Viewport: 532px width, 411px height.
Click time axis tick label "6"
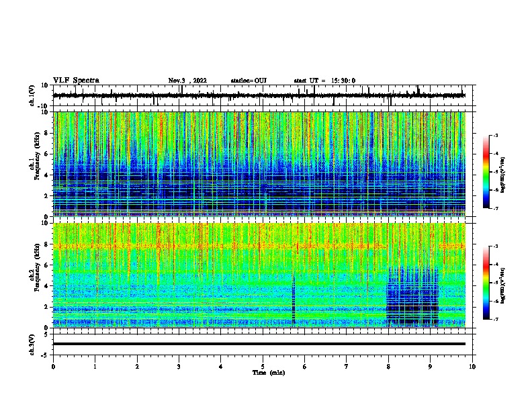pos(305,366)
